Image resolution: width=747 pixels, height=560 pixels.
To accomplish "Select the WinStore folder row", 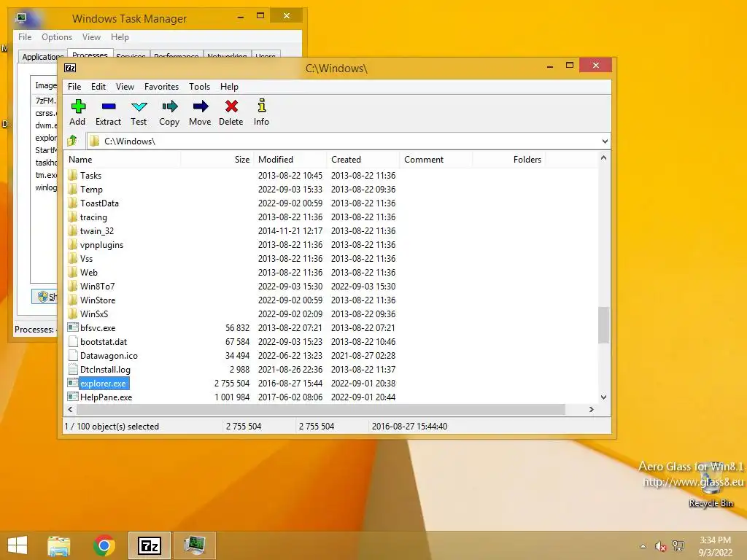I will pos(332,300).
